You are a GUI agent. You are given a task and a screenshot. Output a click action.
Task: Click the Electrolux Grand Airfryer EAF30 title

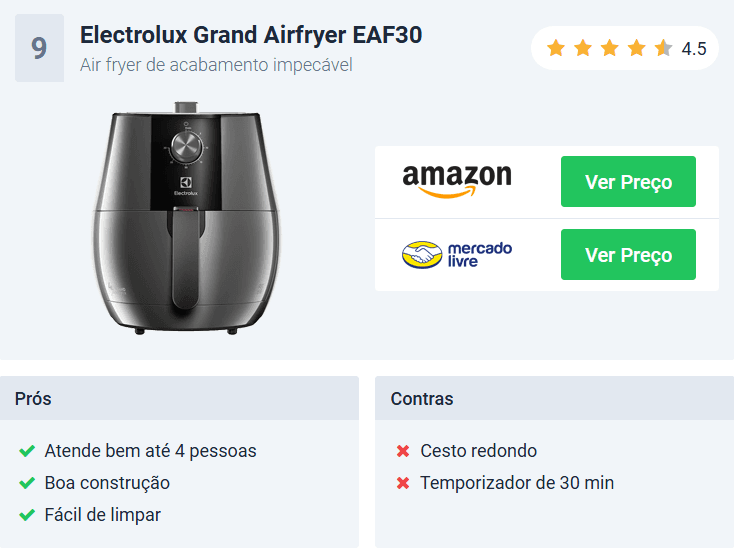(x=251, y=35)
